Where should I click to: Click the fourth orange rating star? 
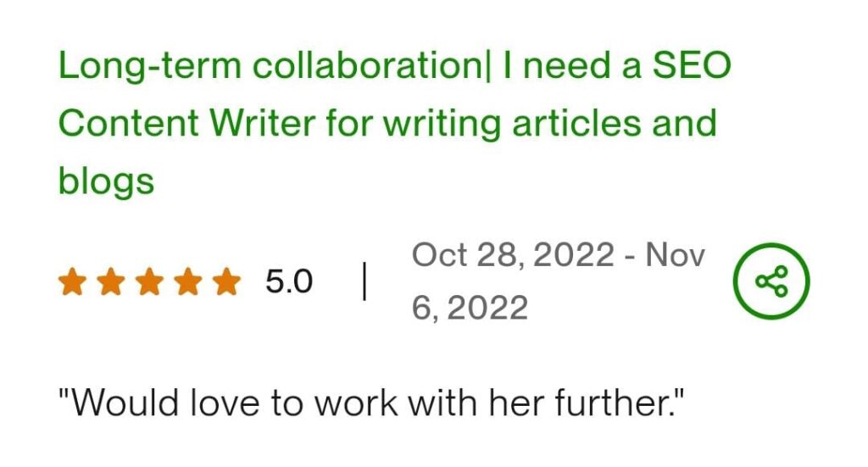pos(187,282)
